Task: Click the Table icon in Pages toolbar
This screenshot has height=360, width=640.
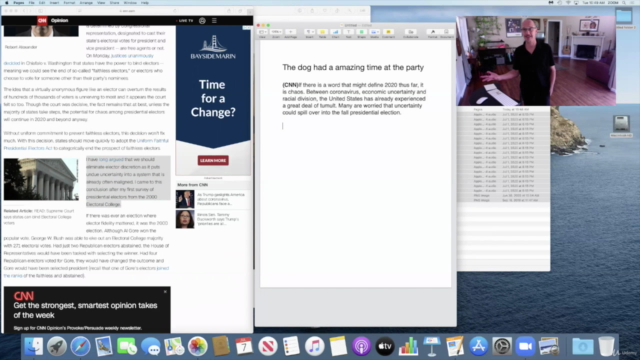Action: click(322, 32)
